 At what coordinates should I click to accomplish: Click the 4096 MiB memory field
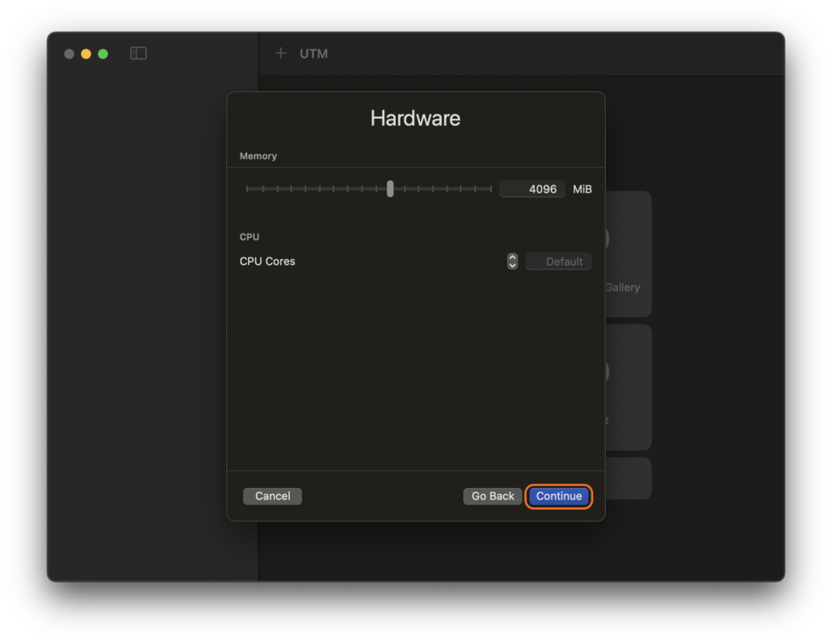[532, 189]
